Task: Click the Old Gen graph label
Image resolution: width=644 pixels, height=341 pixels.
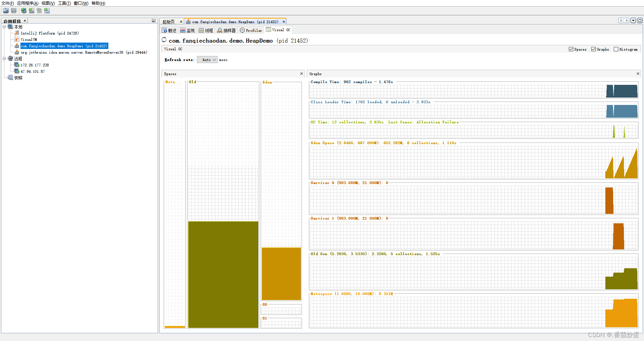Action: click(x=375, y=254)
